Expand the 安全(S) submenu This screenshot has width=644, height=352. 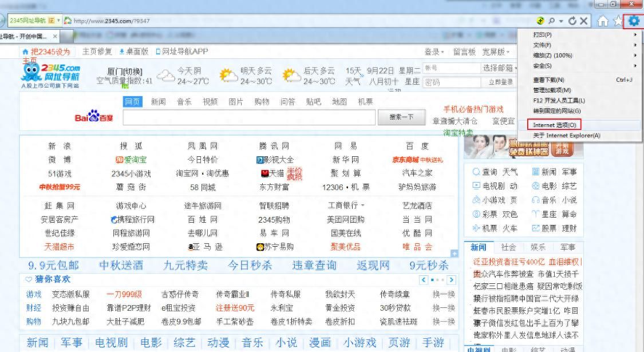[635, 66]
